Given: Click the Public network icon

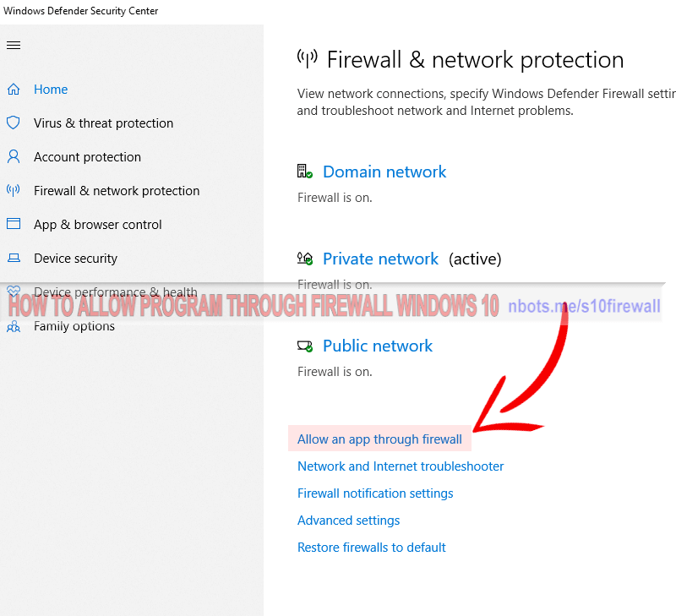Looking at the screenshot, I should [305, 346].
